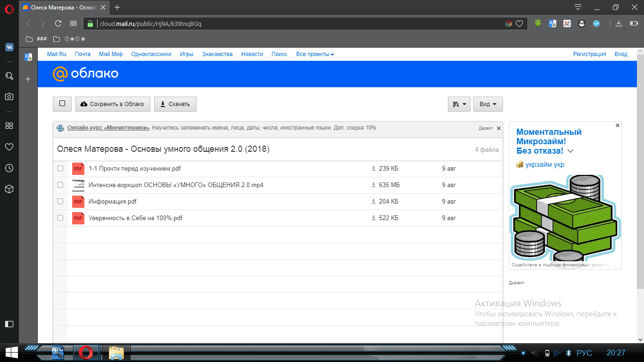Image resolution: width=644 pixels, height=362 pixels.
Task: Tick the checkbox for 1-1 Прочти перед изучением.pdf
Action: pos(60,168)
